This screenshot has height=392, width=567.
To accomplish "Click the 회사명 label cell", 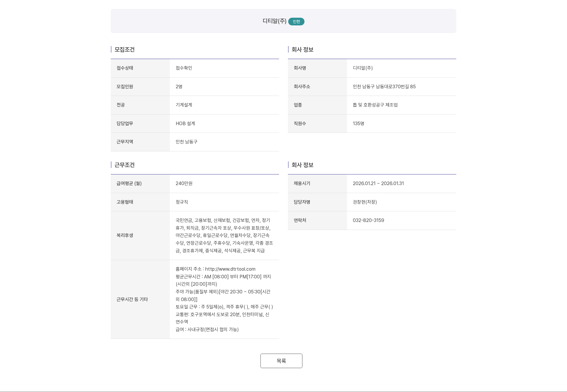I will pyautogui.click(x=317, y=68).
